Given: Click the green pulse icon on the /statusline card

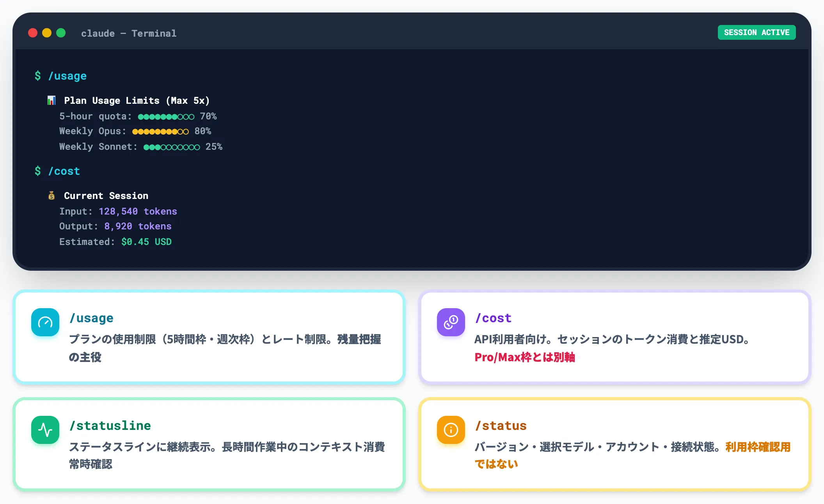Looking at the screenshot, I should 45,430.
